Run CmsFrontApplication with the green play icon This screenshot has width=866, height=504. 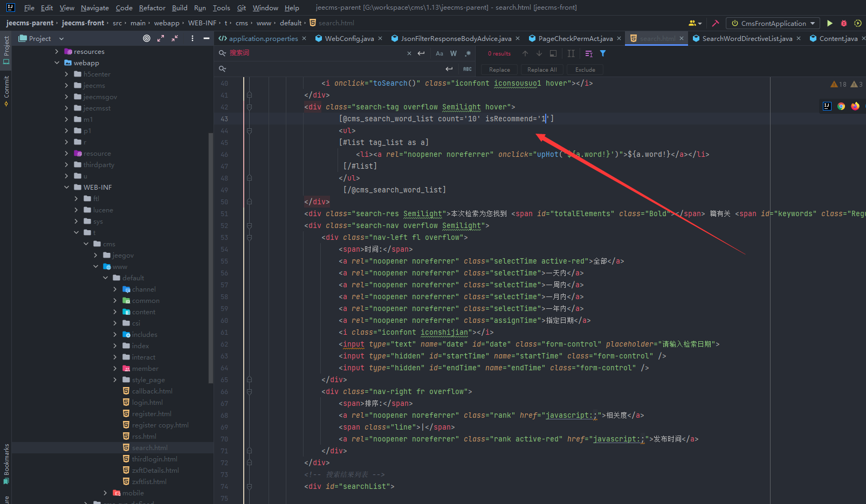[830, 23]
